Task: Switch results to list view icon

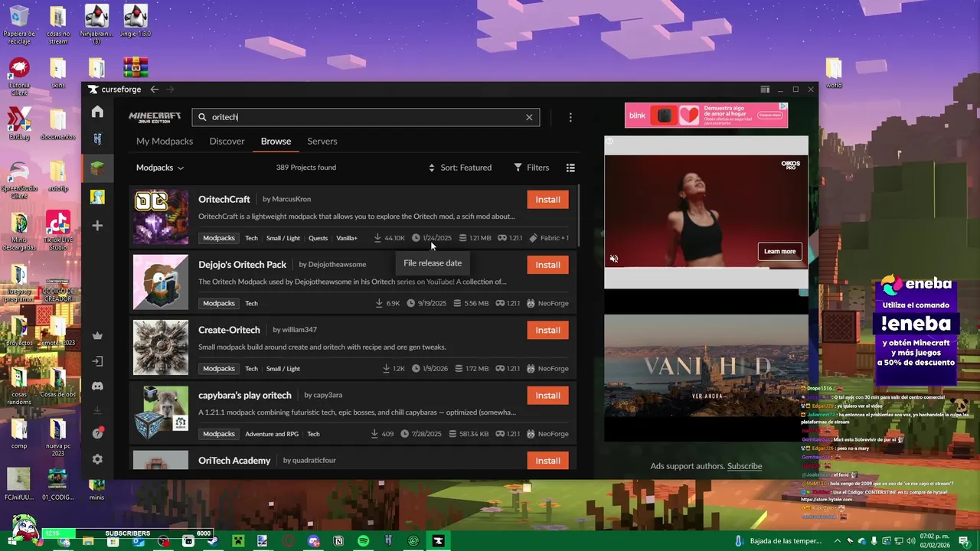Action: [x=570, y=168]
